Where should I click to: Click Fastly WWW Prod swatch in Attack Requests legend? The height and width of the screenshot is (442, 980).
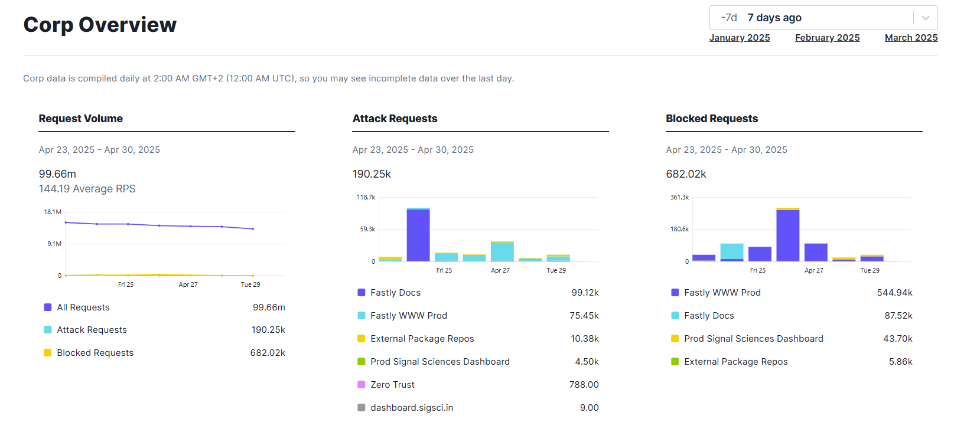(x=362, y=316)
